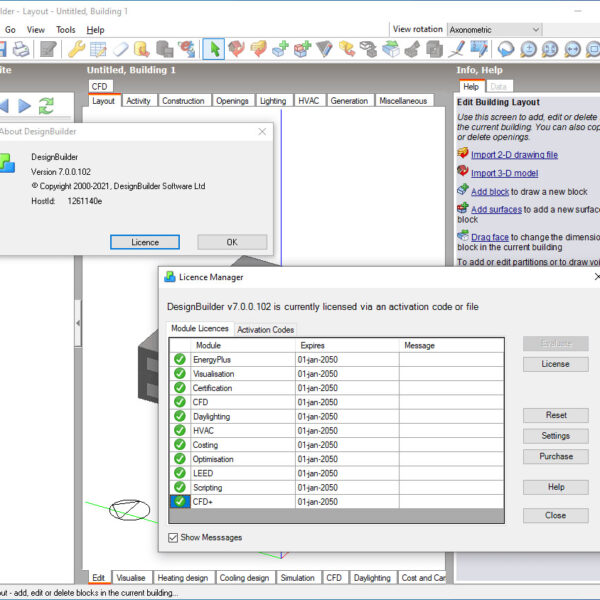Click OK in the About DesignBuilder dialog
Screen dimensions: 600x600
click(232, 242)
